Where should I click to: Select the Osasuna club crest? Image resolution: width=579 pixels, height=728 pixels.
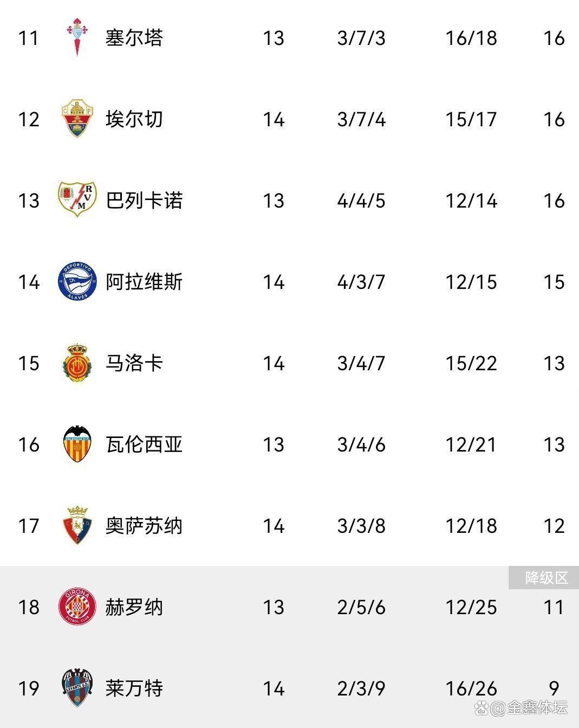tap(77, 525)
